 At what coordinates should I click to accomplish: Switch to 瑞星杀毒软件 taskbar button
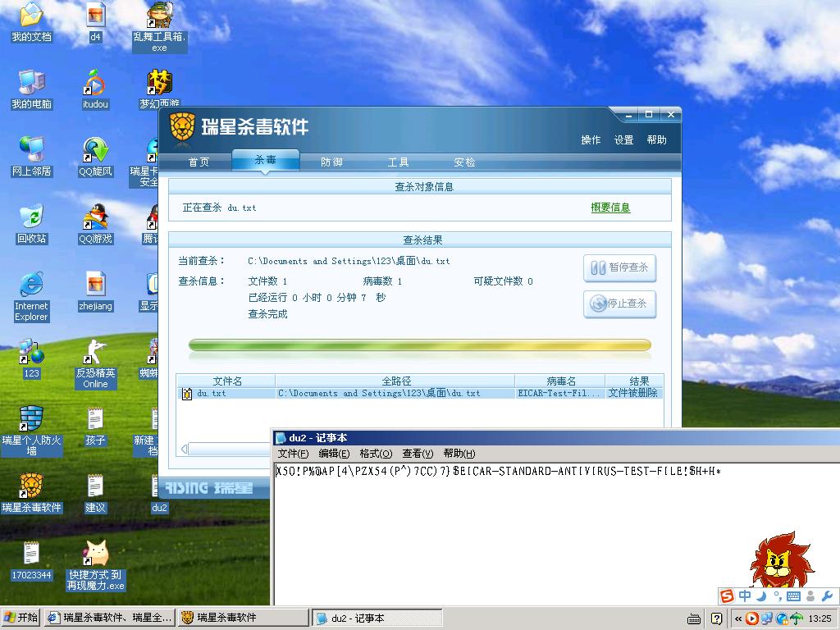pos(243,618)
